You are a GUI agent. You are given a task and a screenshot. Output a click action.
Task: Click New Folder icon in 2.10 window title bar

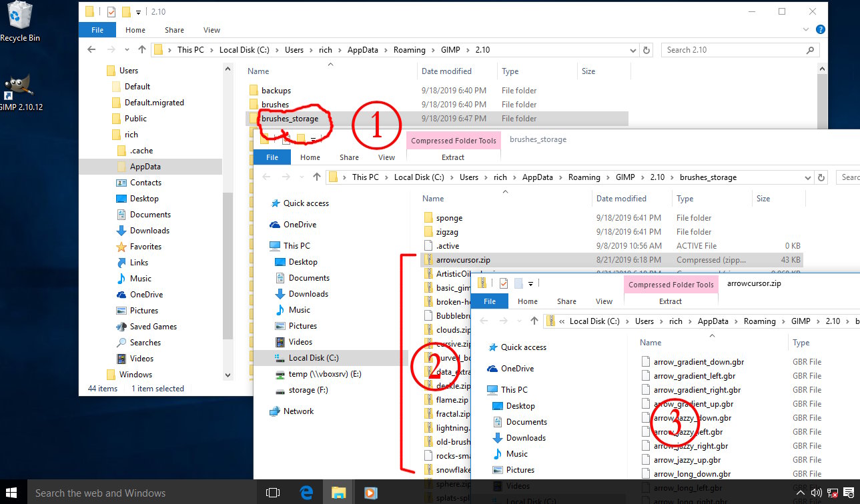127,12
